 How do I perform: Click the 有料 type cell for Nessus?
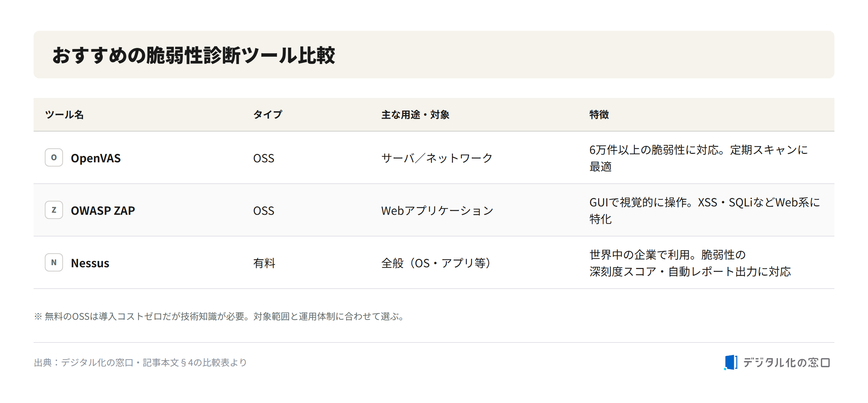pyautogui.click(x=264, y=263)
